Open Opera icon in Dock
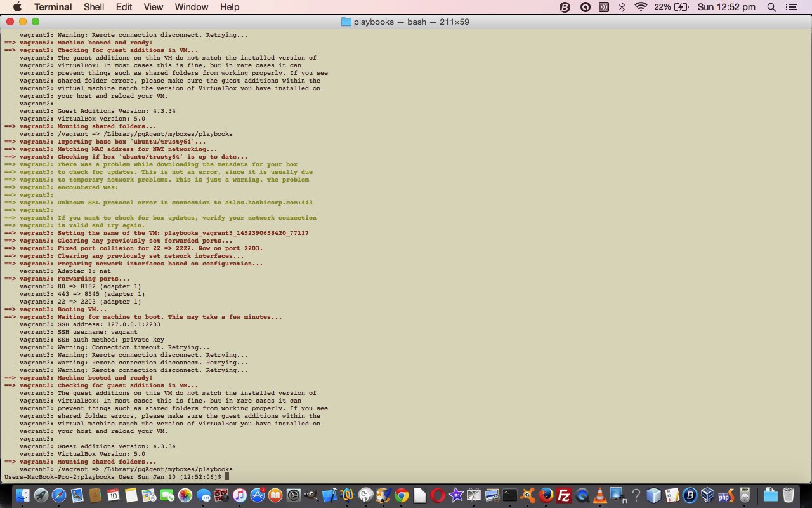Viewport: 812px width, 508px height. point(438,495)
